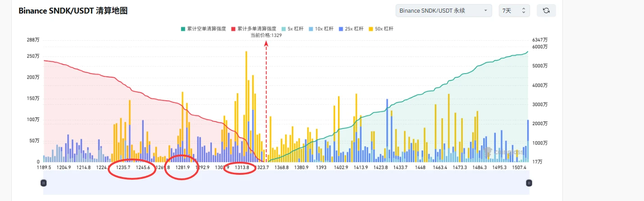Click the 1413.9 x-axis label

[x=361, y=168]
